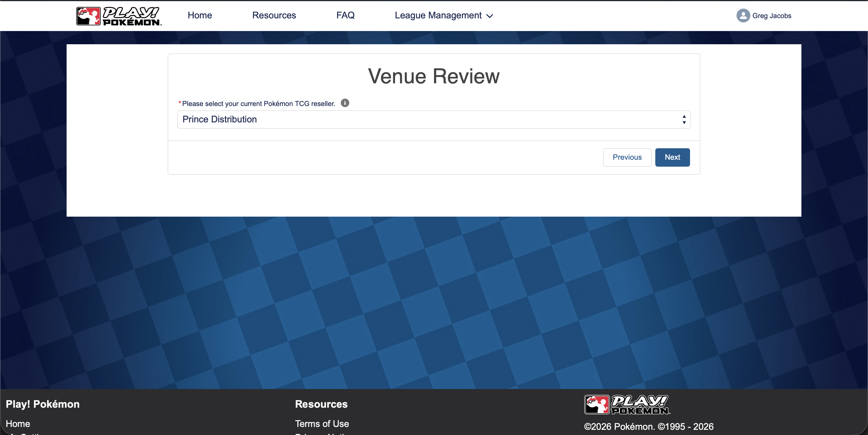This screenshot has width=868, height=435.
Task: Open the Pokémon TCG reseller dropdown
Action: [433, 119]
